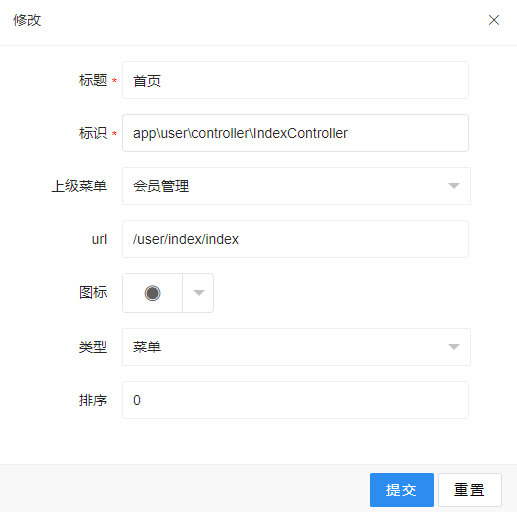Click the 标题 field label
The image size is (517, 512).
pos(93,80)
